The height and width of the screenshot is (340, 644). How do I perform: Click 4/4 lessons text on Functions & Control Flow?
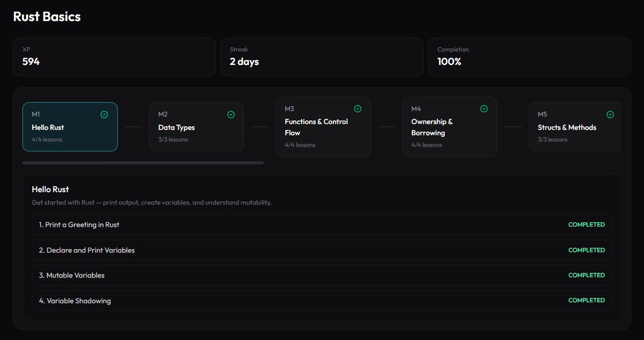tap(300, 145)
